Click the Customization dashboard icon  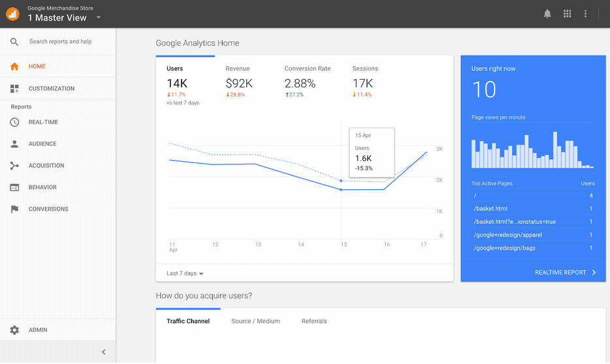[14, 89]
